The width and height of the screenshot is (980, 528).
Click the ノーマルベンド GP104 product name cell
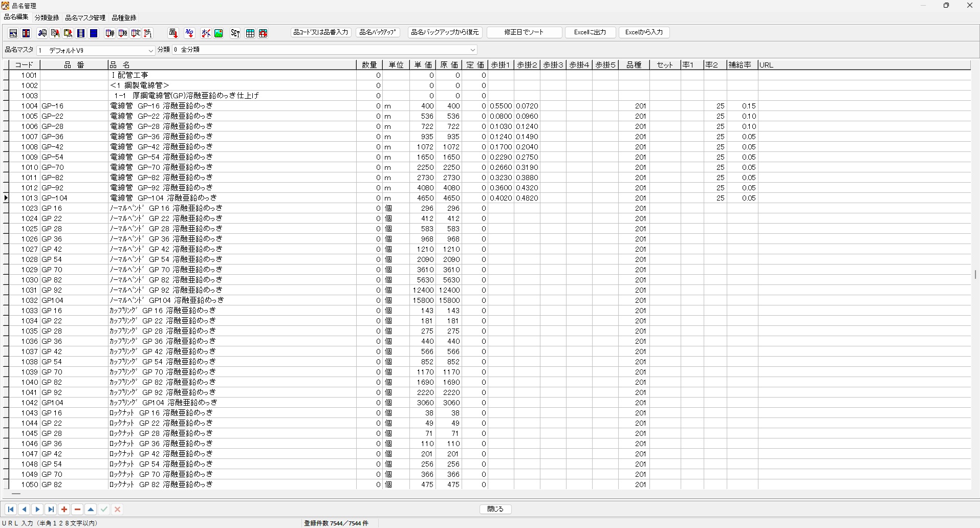coord(232,300)
